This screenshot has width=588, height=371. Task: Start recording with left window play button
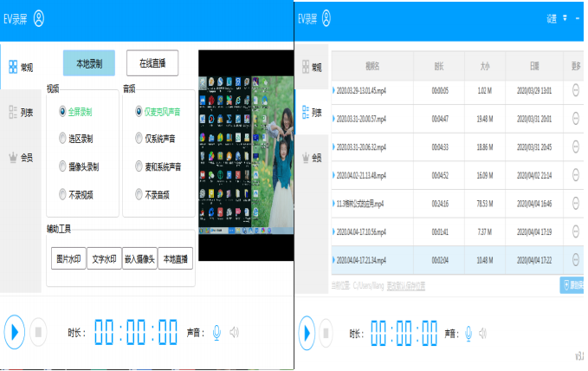(15, 331)
